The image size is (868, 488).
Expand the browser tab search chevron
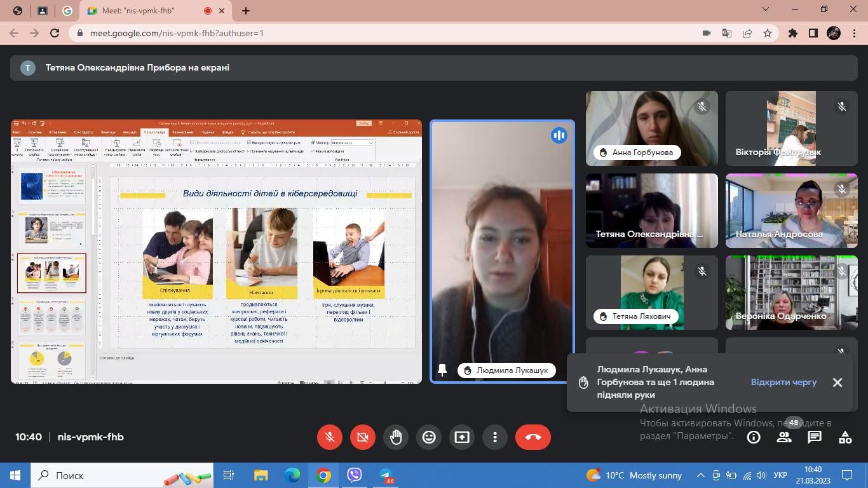[766, 10]
